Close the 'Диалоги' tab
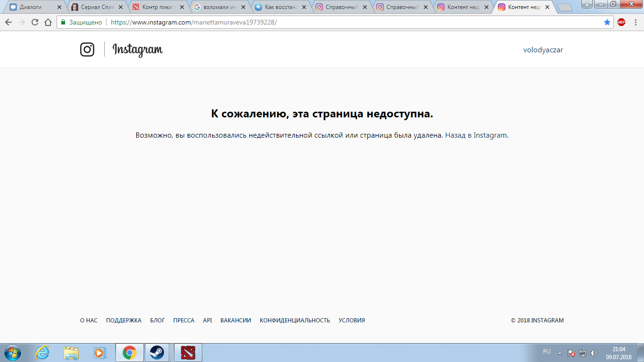 59,7
